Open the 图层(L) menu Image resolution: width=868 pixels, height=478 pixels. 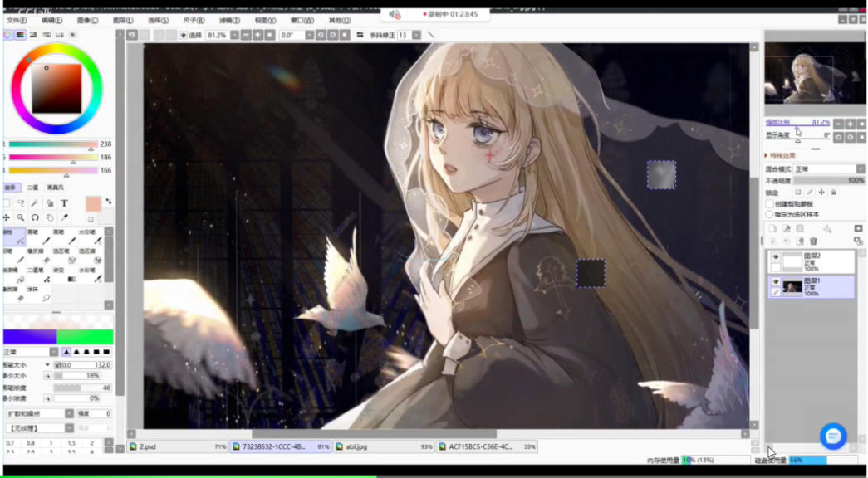click(x=123, y=21)
